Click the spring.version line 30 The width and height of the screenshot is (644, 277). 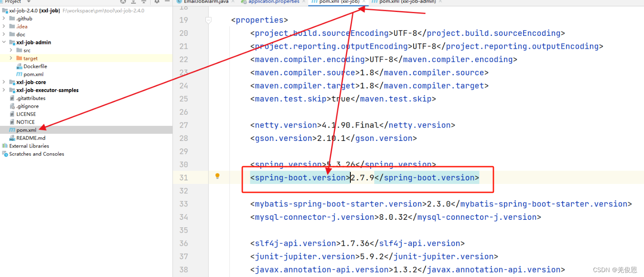pos(343,164)
